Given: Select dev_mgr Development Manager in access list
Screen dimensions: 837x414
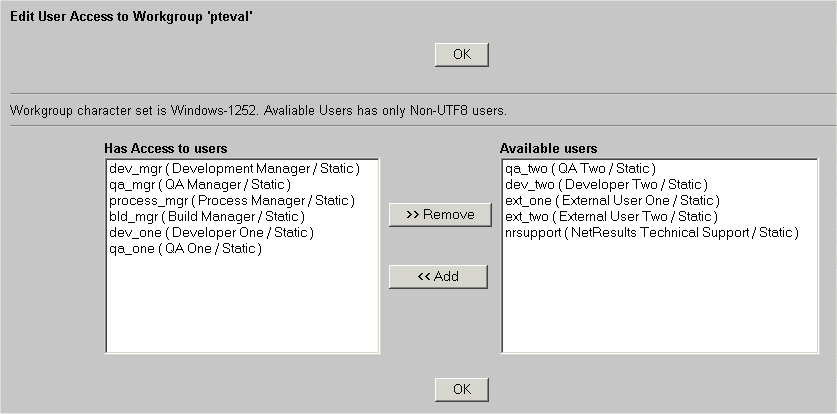Looking at the screenshot, I should pos(232,169).
